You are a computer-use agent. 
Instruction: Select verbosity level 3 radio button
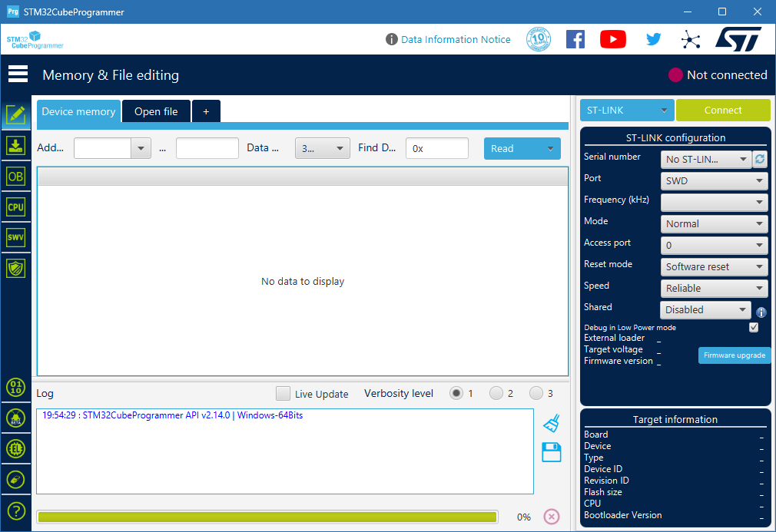tap(536, 392)
